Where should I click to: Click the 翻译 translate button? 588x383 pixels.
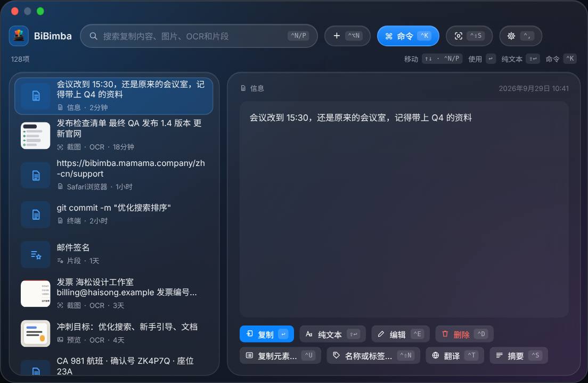tap(455, 355)
